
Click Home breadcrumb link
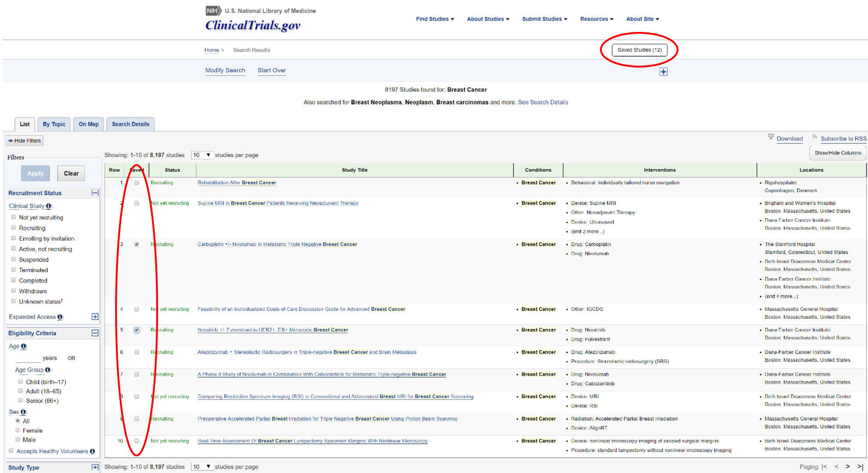212,50
